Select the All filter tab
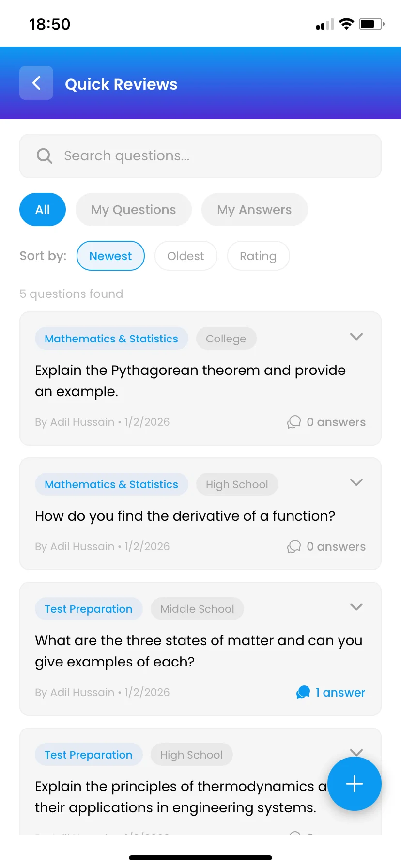401x868 pixels. coord(43,210)
